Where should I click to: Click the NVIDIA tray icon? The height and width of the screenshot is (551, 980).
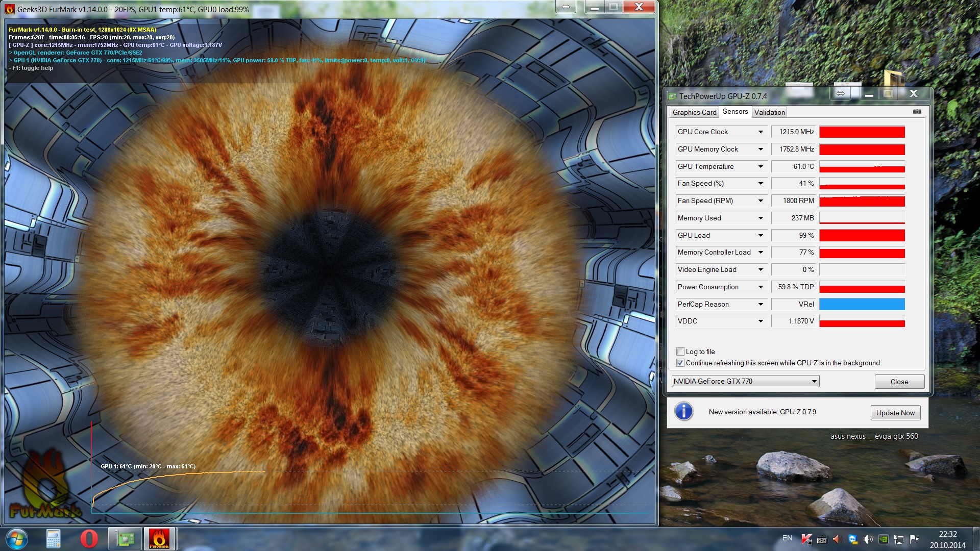click(x=883, y=539)
